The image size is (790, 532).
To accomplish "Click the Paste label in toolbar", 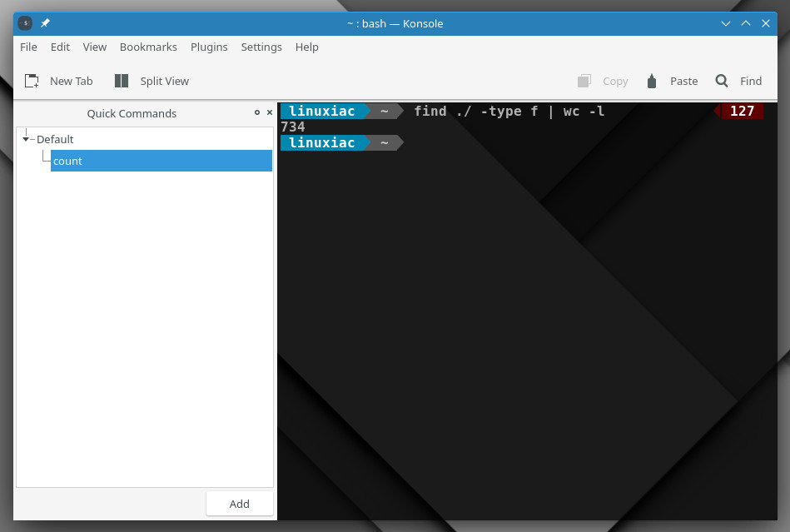I will pyautogui.click(x=683, y=81).
